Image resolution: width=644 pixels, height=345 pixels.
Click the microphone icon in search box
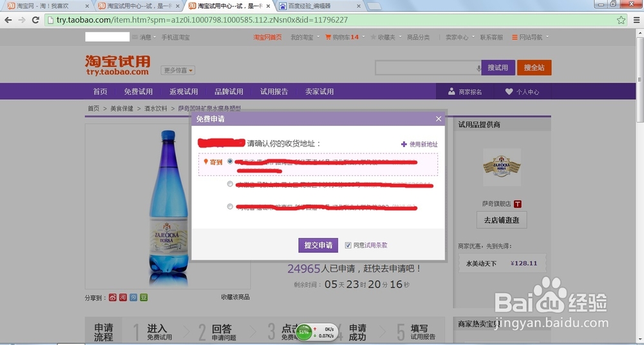click(x=478, y=68)
